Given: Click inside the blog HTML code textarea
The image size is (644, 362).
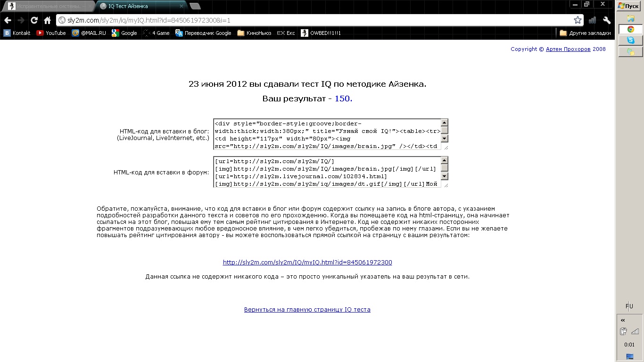Looking at the screenshot, I should pyautogui.click(x=327, y=134).
